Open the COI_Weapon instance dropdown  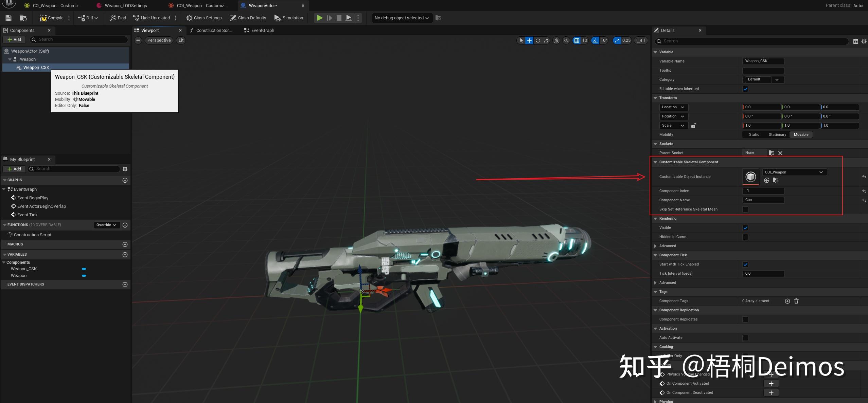click(x=794, y=172)
